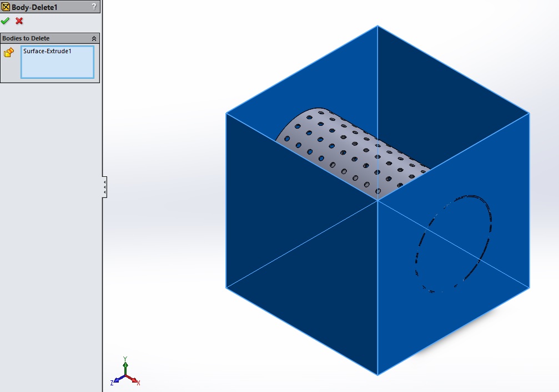
Task: Open help via question mark icon
Action: pos(94,7)
